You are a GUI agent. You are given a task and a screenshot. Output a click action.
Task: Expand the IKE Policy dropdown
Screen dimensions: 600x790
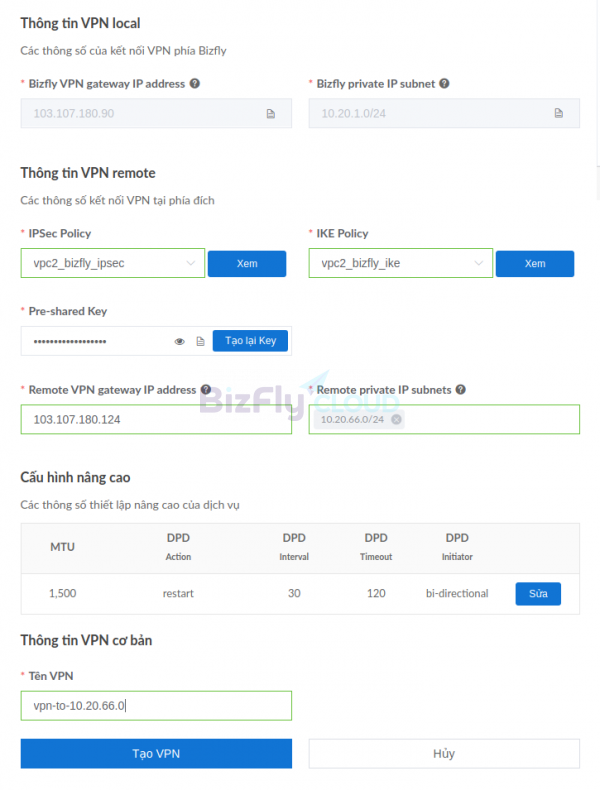tap(401, 263)
